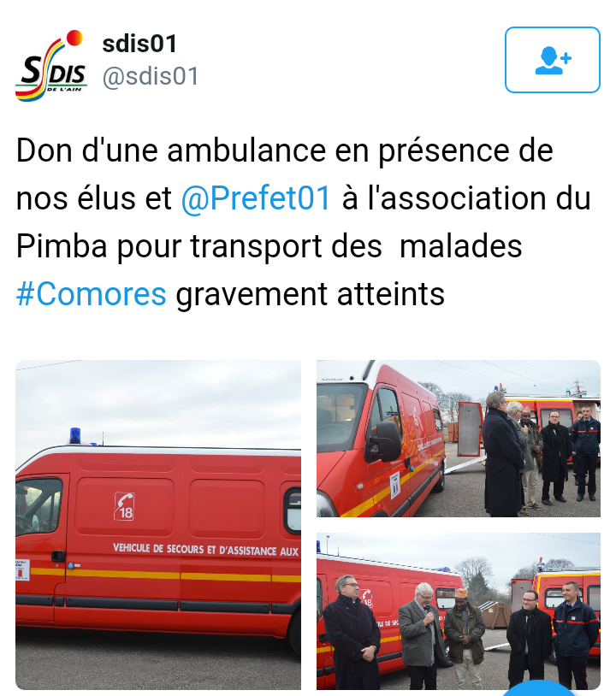Follow sdis01 with the add-person button
The height and width of the screenshot is (696, 616).
553,60
